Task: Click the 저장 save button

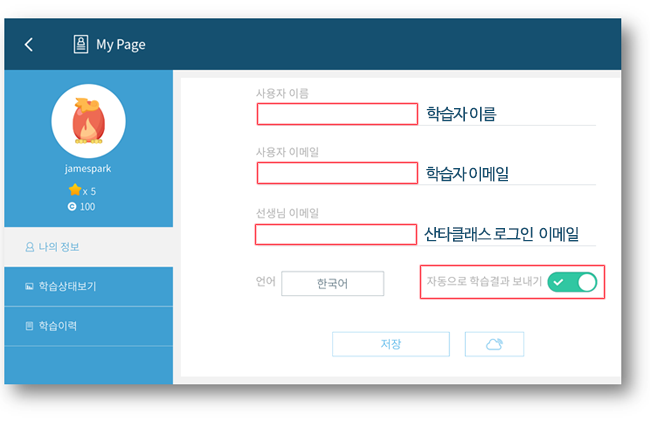Action: [x=391, y=344]
